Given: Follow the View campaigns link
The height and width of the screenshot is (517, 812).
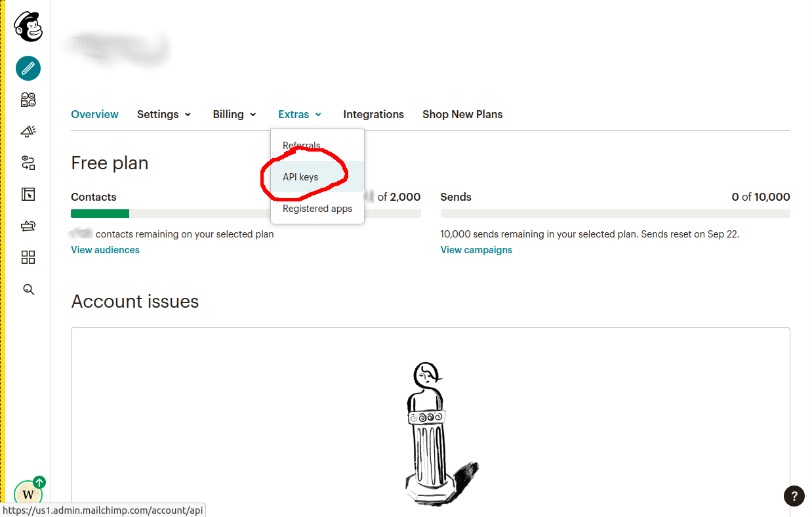Looking at the screenshot, I should (x=476, y=250).
